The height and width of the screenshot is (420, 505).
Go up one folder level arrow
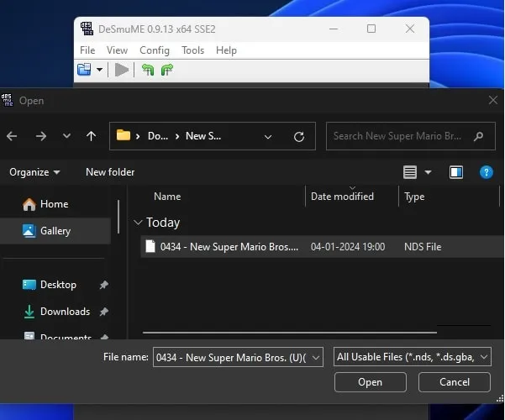point(91,136)
